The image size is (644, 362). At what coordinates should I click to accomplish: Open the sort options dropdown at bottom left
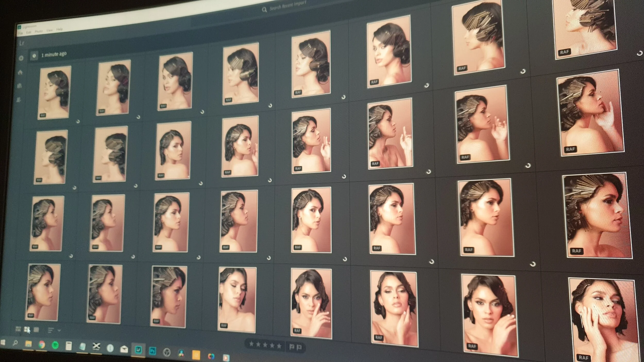[50, 331]
